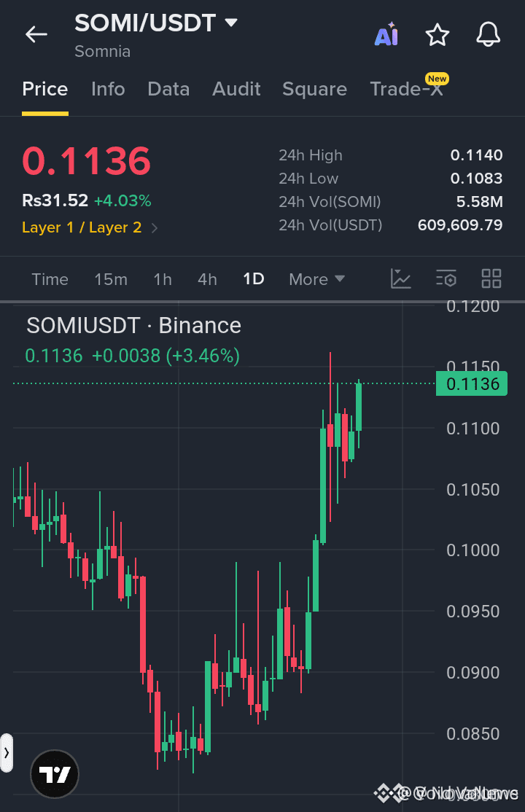Tap the +0.0038 (+3.46%) chart change text
The width and height of the screenshot is (525, 812).
[166, 356]
